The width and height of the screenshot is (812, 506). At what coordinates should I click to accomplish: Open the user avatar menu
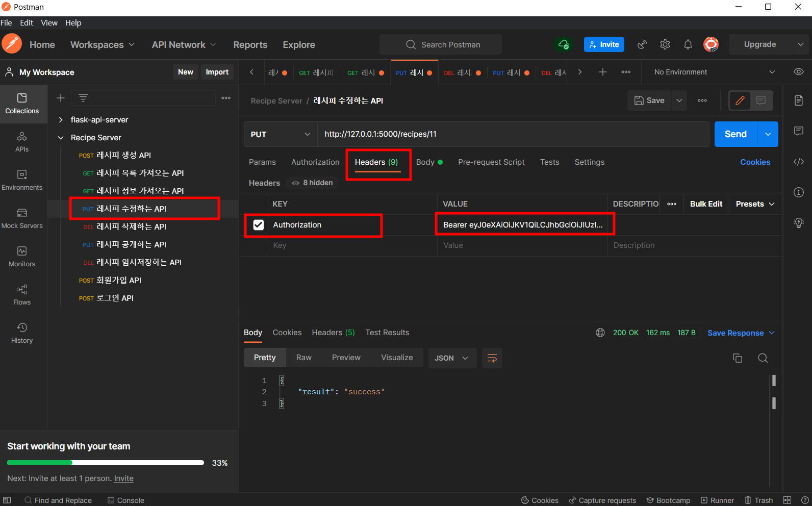pyautogui.click(x=711, y=44)
